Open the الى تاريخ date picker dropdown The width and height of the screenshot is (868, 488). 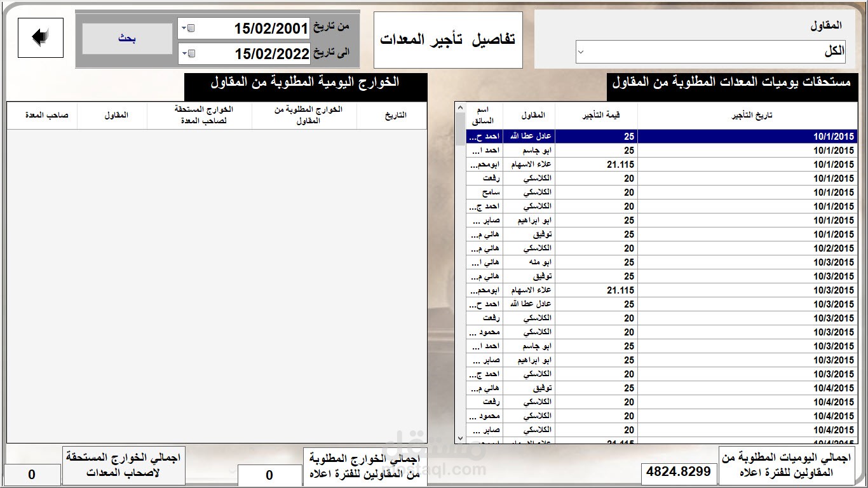(x=187, y=54)
